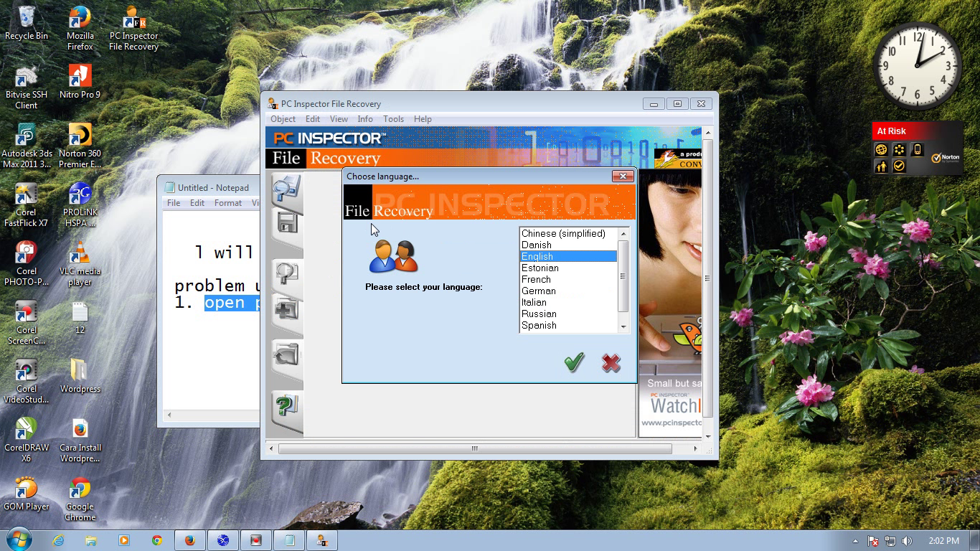Open the Wordpress folder on desktop

click(x=80, y=377)
